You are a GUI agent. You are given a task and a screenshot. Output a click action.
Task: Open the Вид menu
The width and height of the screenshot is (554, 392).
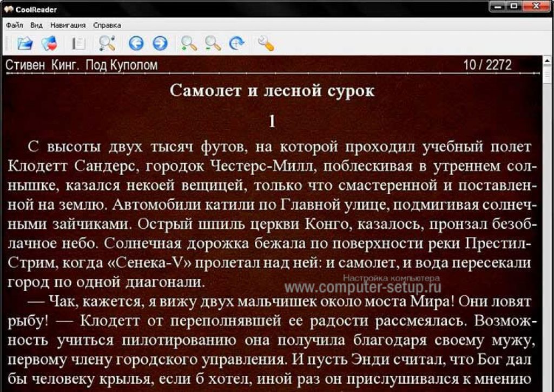(36, 25)
